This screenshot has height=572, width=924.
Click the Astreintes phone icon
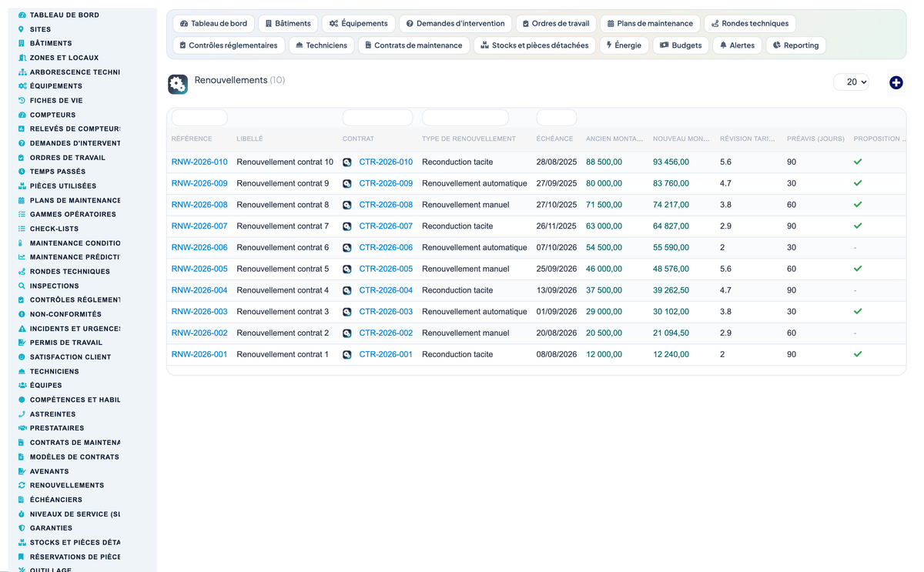tap(22, 414)
